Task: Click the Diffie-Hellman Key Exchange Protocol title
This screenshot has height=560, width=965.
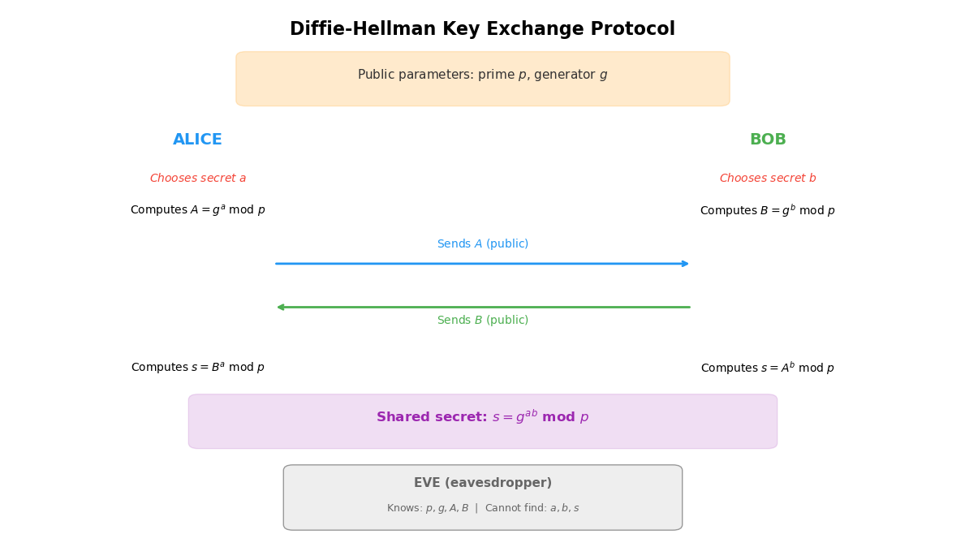Action: pos(482,30)
